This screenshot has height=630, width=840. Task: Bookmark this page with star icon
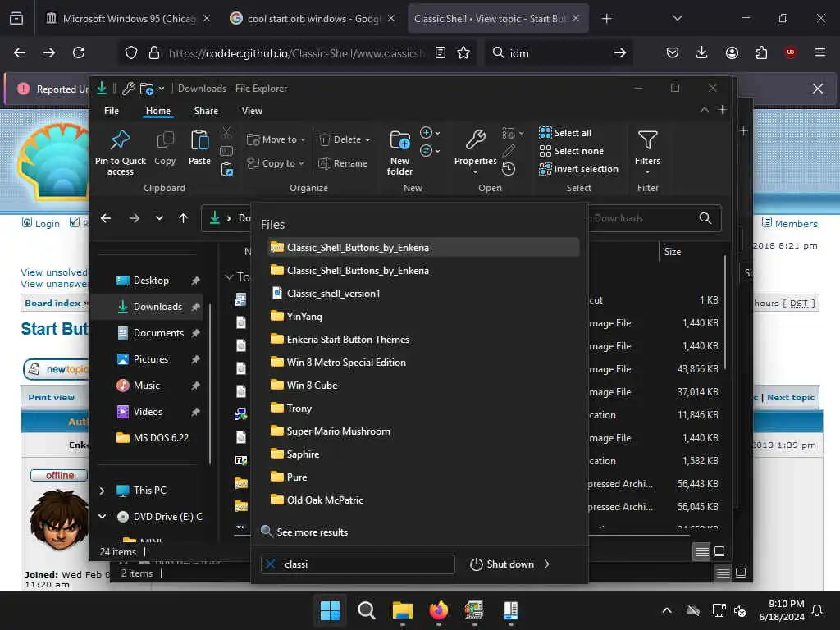pos(463,52)
